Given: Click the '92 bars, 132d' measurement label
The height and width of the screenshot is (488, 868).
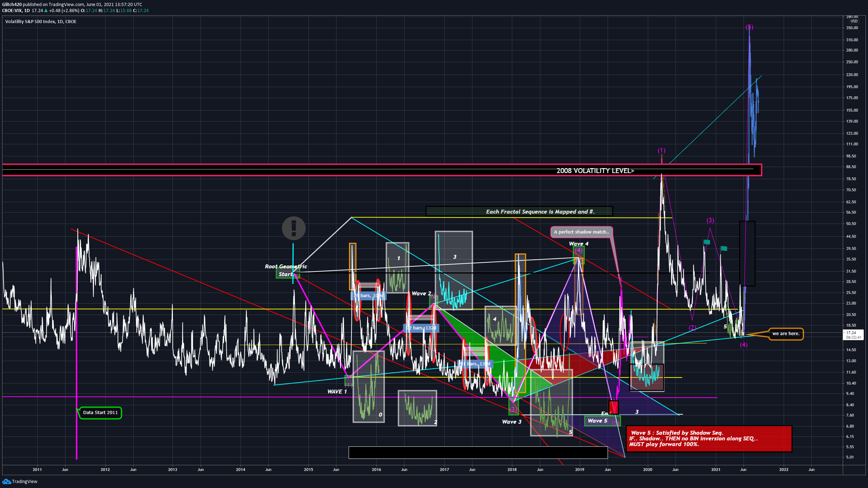Looking at the screenshot, I should tap(421, 328).
